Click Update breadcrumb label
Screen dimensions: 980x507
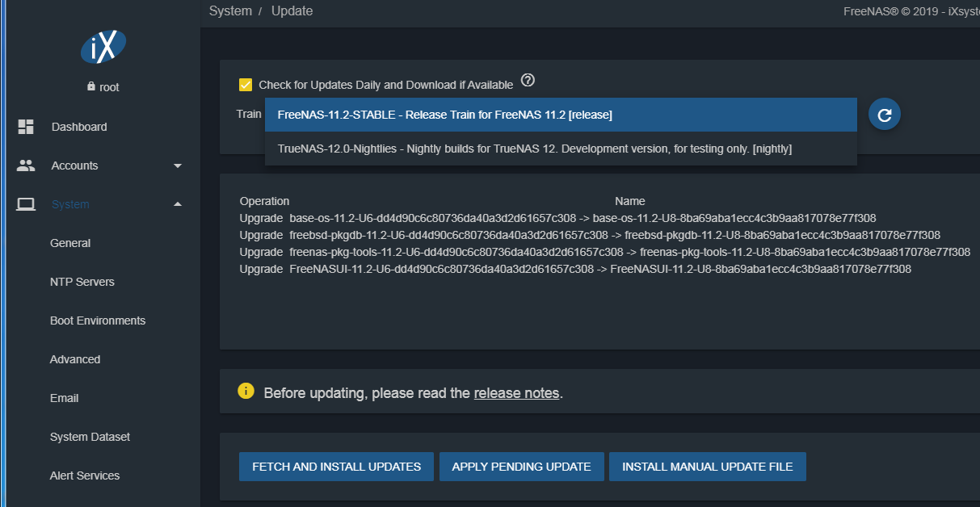292,11
